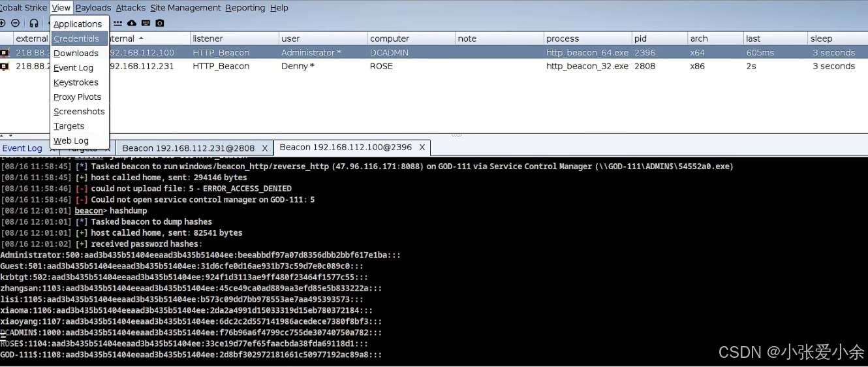The height and width of the screenshot is (367, 868).
Task: Sort sessions by the external column header
Action: 32,39
